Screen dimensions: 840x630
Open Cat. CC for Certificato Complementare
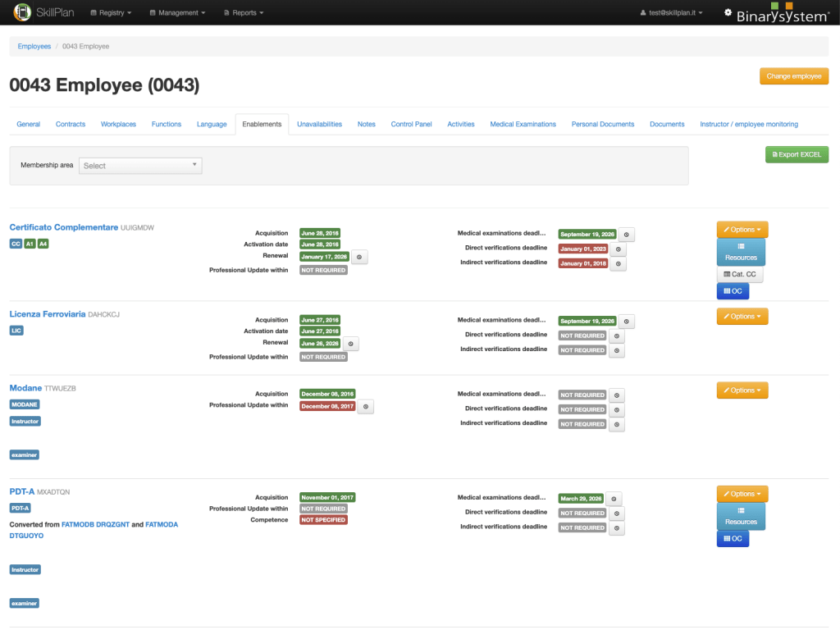(740, 274)
